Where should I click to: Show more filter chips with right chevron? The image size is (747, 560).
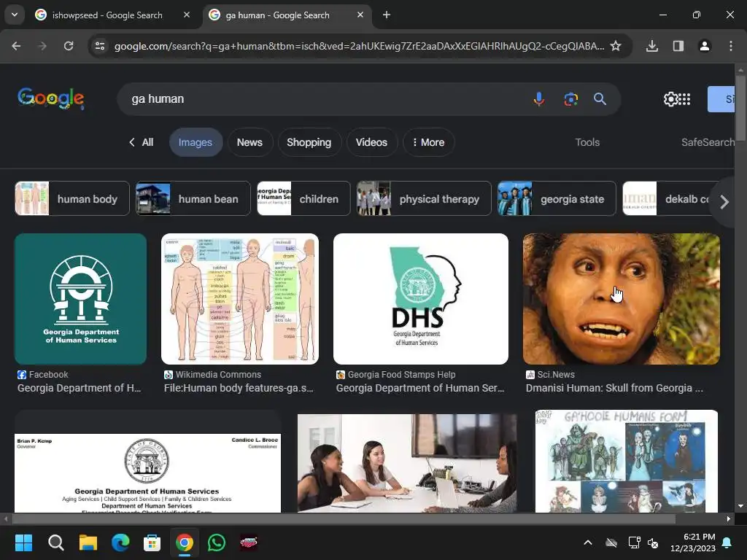[724, 202]
